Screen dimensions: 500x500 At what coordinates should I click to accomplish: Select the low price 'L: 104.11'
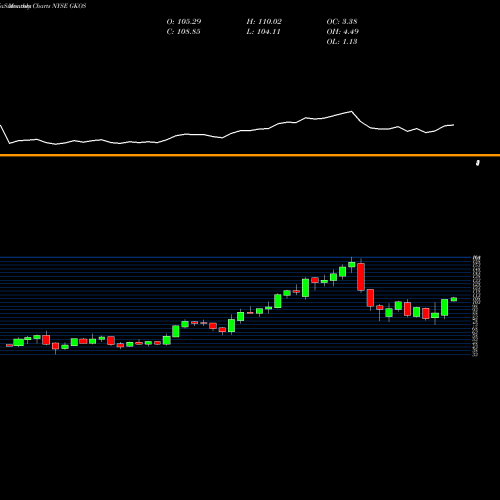pyautogui.click(x=263, y=32)
